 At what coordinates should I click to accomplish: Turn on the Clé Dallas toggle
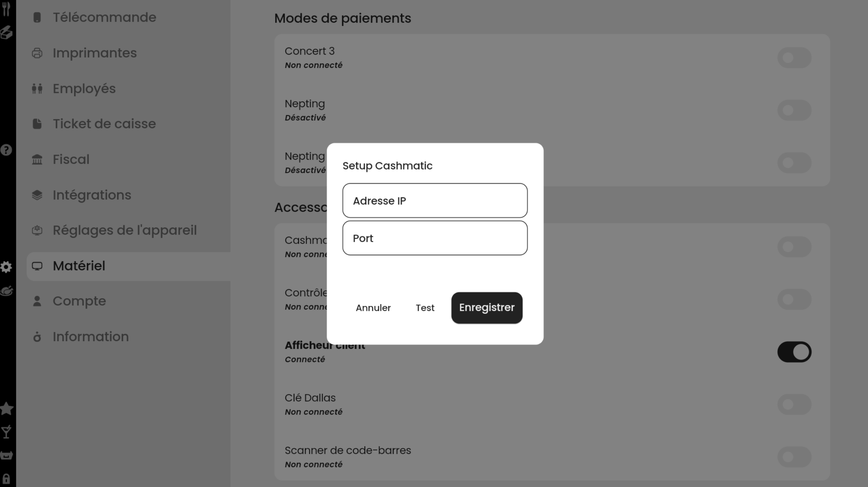(794, 404)
